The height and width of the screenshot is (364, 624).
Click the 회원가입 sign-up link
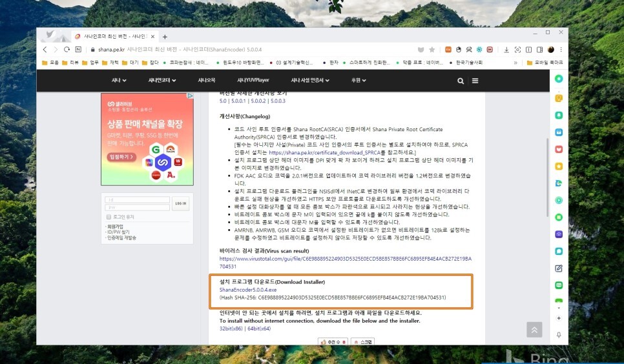115,227
